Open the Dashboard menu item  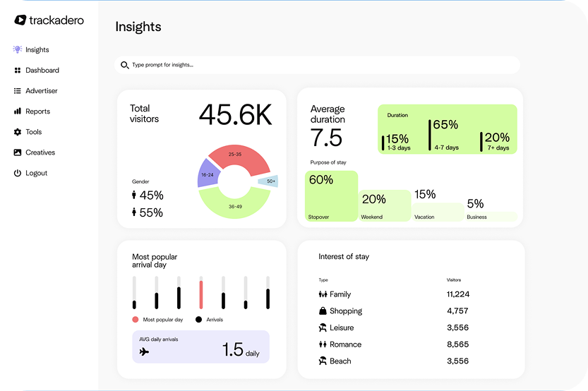coord(42,71)
